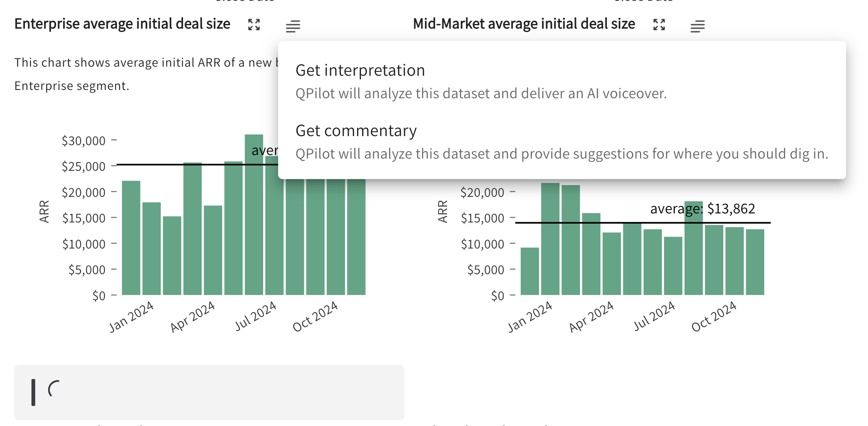Click the Mid-Market average initial deal size title
This screenshot has height=426, width=868.
point(524,24)
